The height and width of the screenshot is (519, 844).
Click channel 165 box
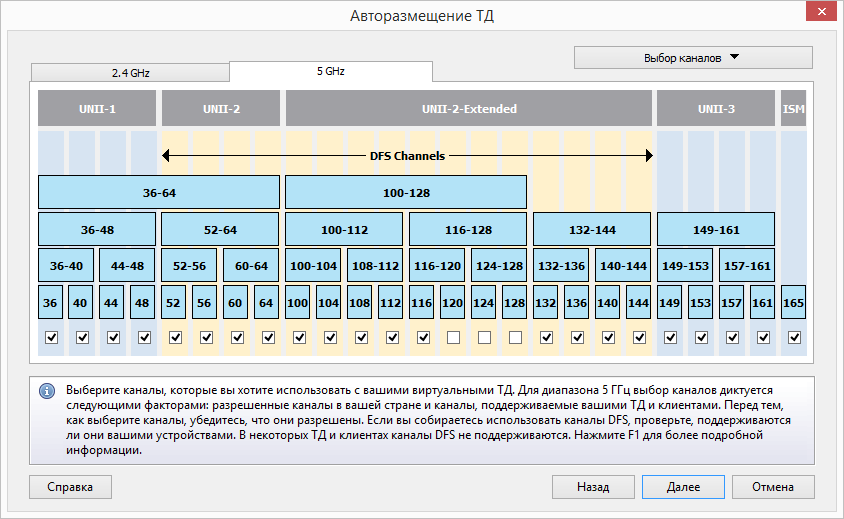click(793, 303)
